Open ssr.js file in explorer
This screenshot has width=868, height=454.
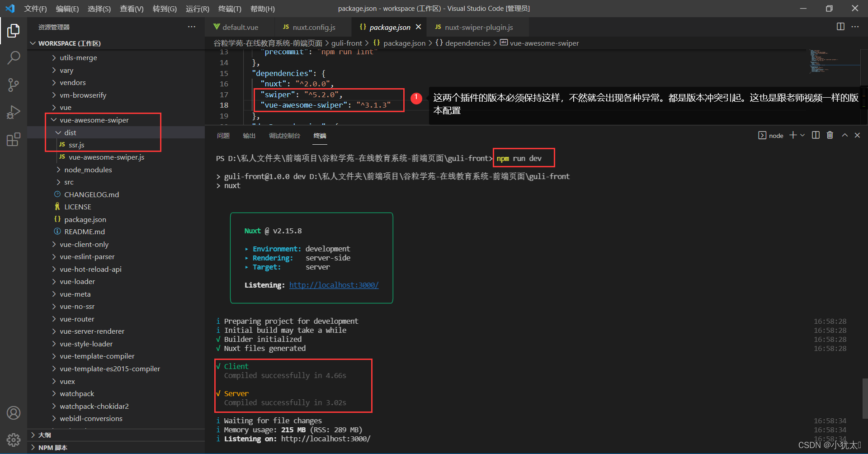(116, 145)
